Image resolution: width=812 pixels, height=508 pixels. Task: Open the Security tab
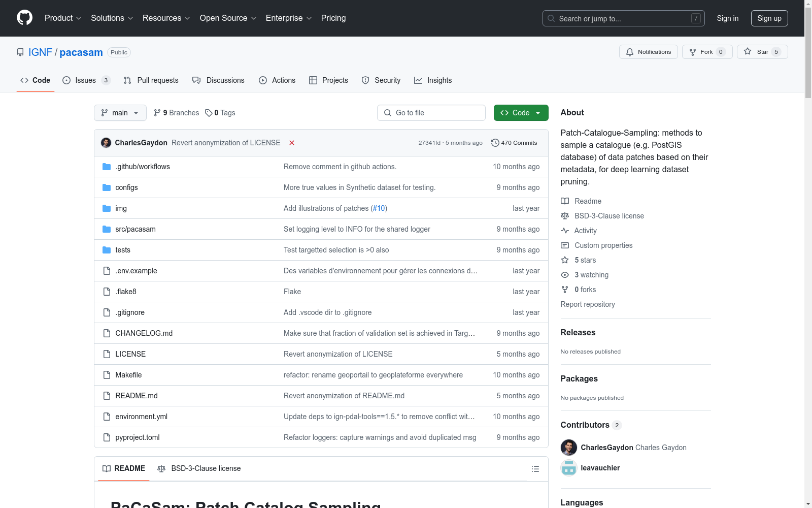pos(381,80)
